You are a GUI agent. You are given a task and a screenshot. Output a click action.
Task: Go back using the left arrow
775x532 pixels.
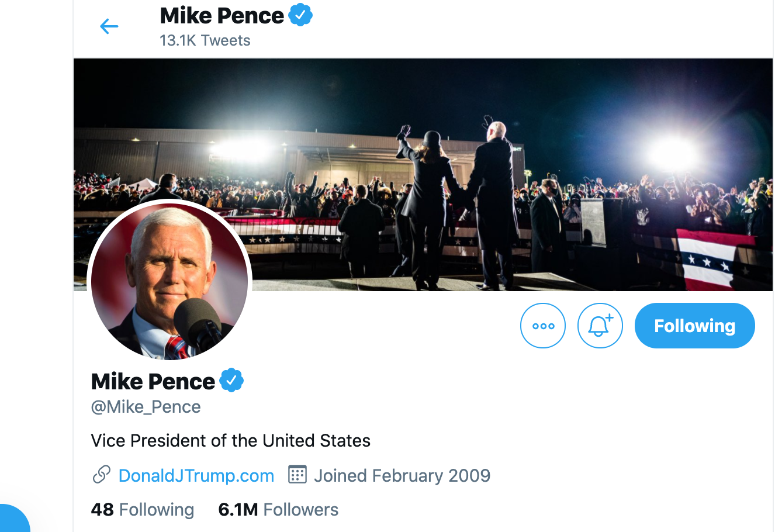coord(109,26)
